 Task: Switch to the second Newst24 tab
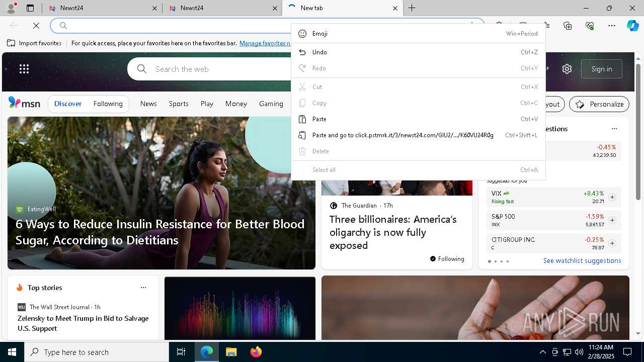(x=221, y=8)
